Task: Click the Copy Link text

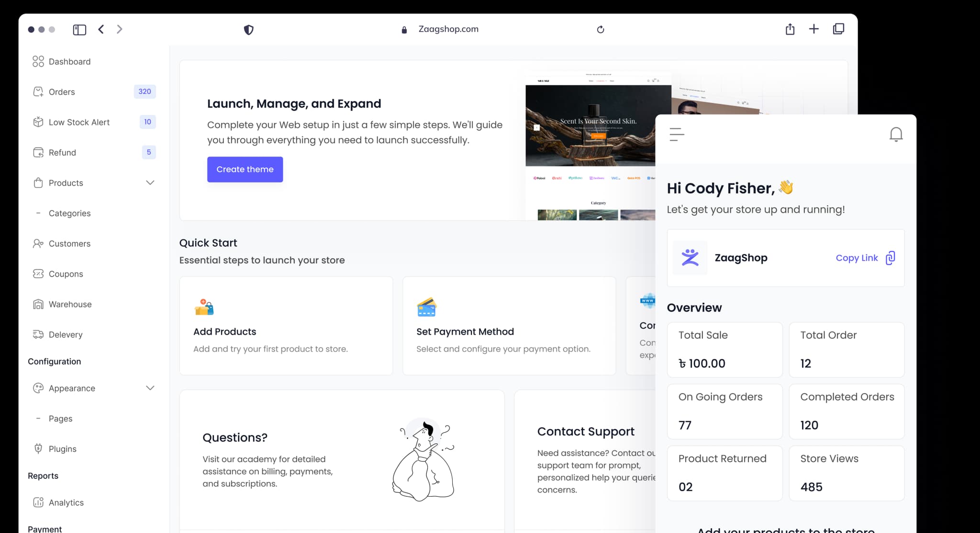Action: pos(857,258)
